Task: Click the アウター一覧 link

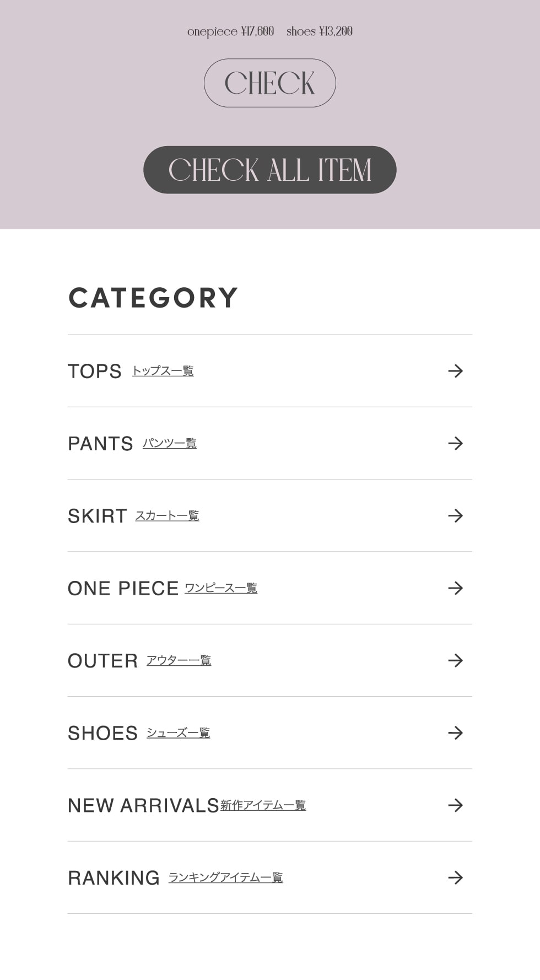Action: pyautogui.click(x=179, y=660)
